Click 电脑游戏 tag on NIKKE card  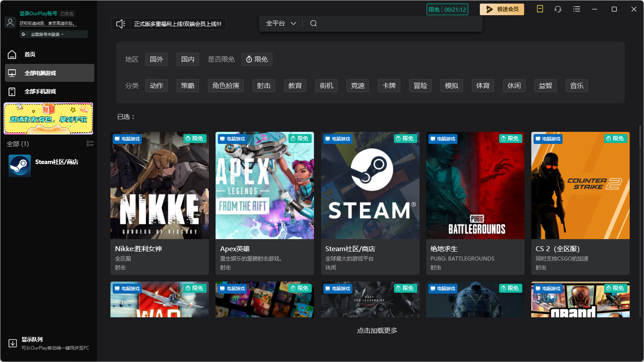click(x=127, y=139)
